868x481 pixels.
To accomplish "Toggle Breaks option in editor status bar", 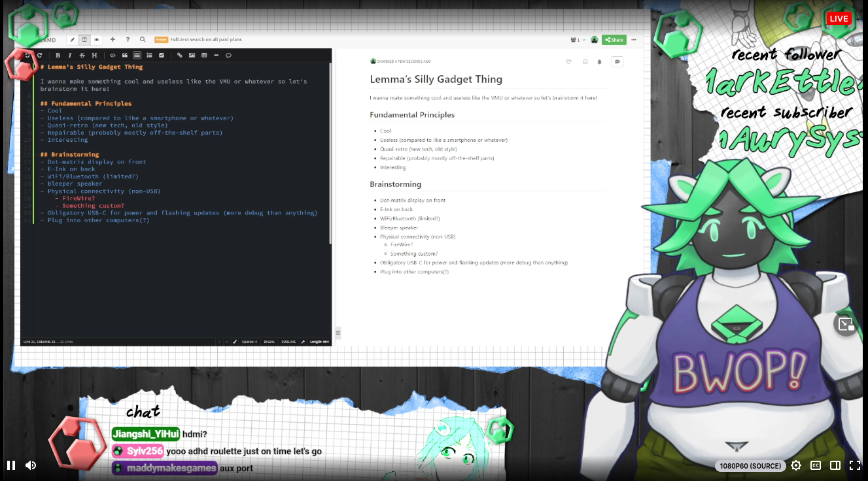I will click(269, 342).
